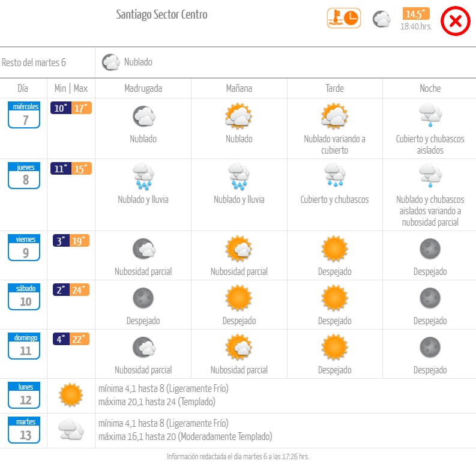Select the viernes 9 calendar tile
The height and width of the screenshot is (461, 476).
point(24,247)
